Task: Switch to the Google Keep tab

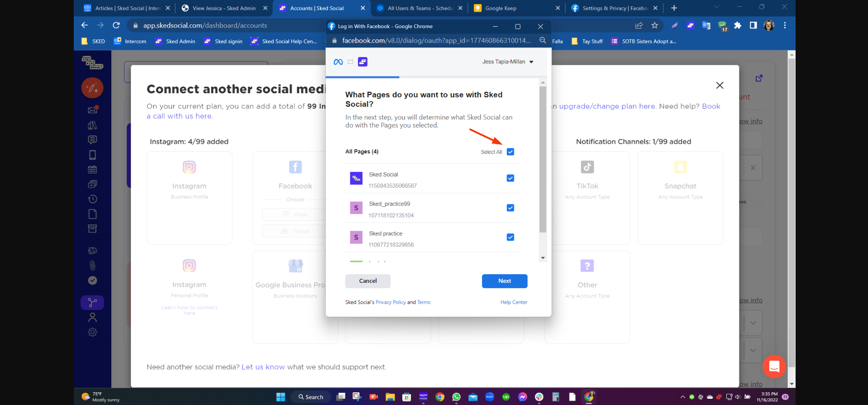Action: pos(517,8)
